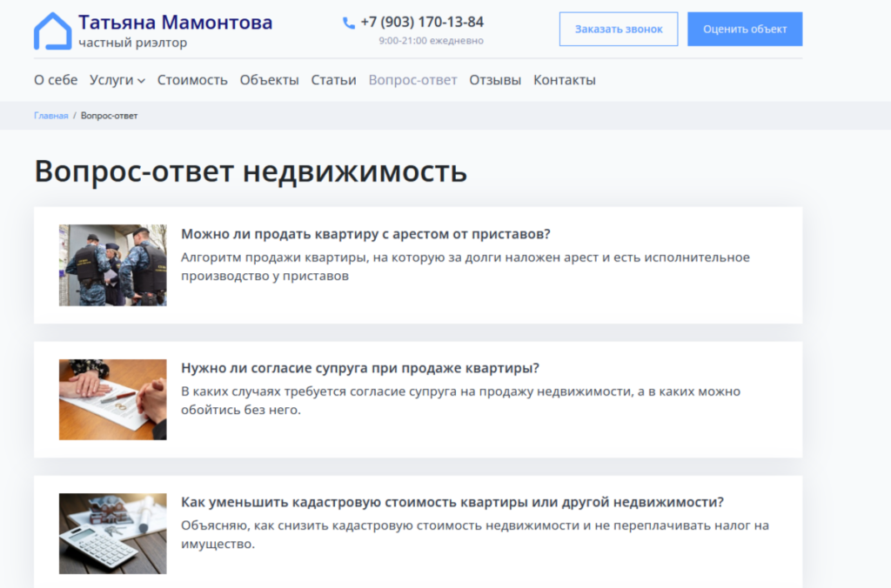The height and width of the screenshot is (588, 891).
Task: Call the +7 (903) 170-13-84 number
Action: point(422,22)
